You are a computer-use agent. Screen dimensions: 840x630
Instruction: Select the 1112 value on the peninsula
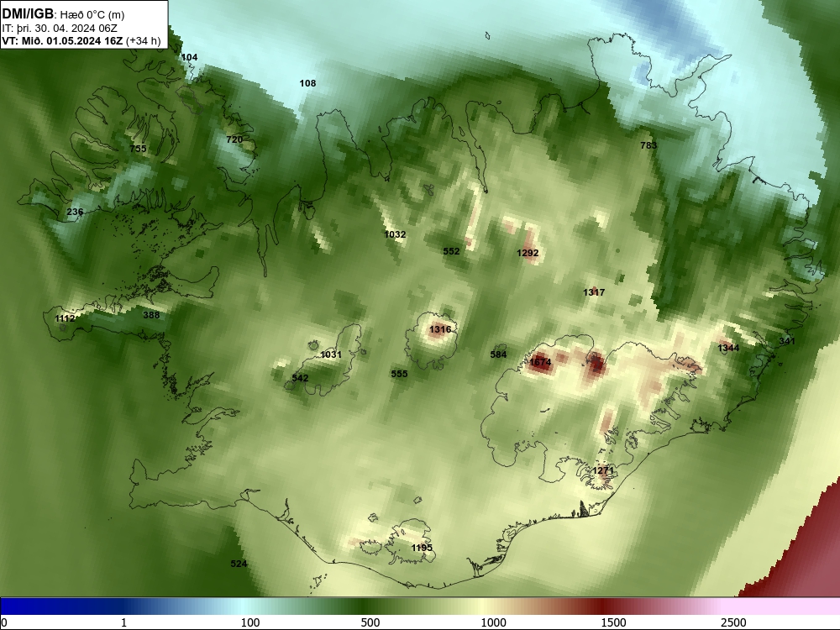pos(65,318)
